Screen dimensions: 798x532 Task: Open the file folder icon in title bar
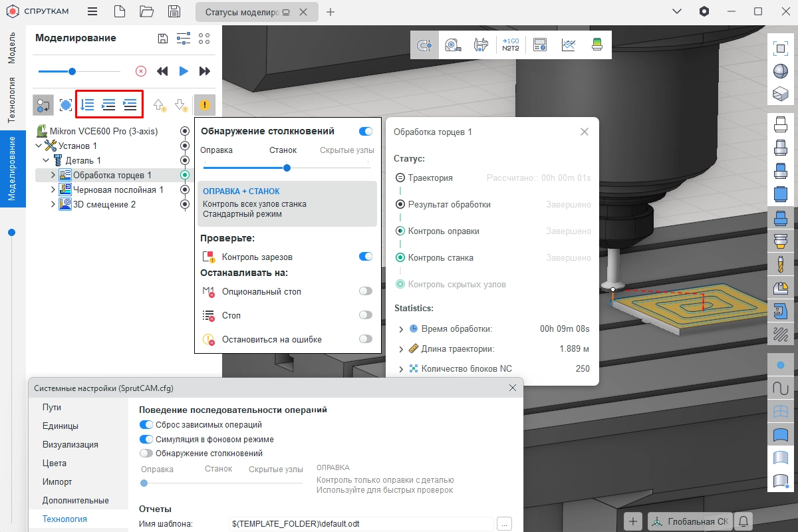pyautogui.click(x=147, y=11)
